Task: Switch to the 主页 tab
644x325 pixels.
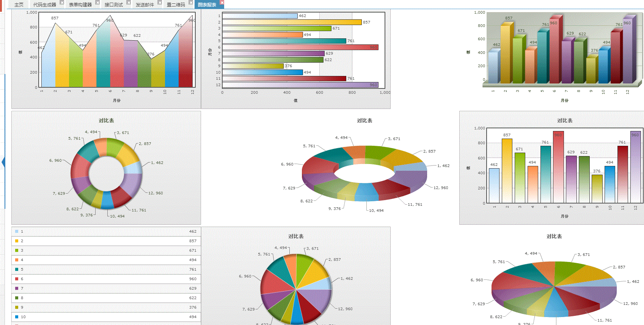Action: click(x=19, y=5)
